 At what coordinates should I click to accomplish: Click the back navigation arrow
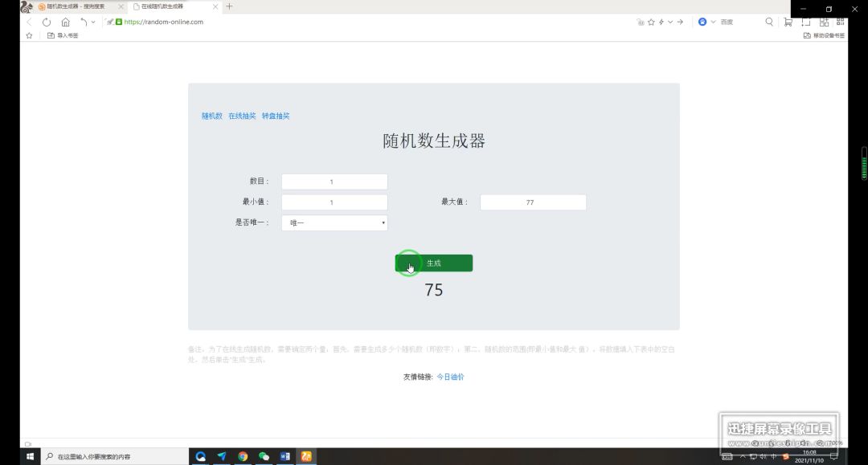30,22
